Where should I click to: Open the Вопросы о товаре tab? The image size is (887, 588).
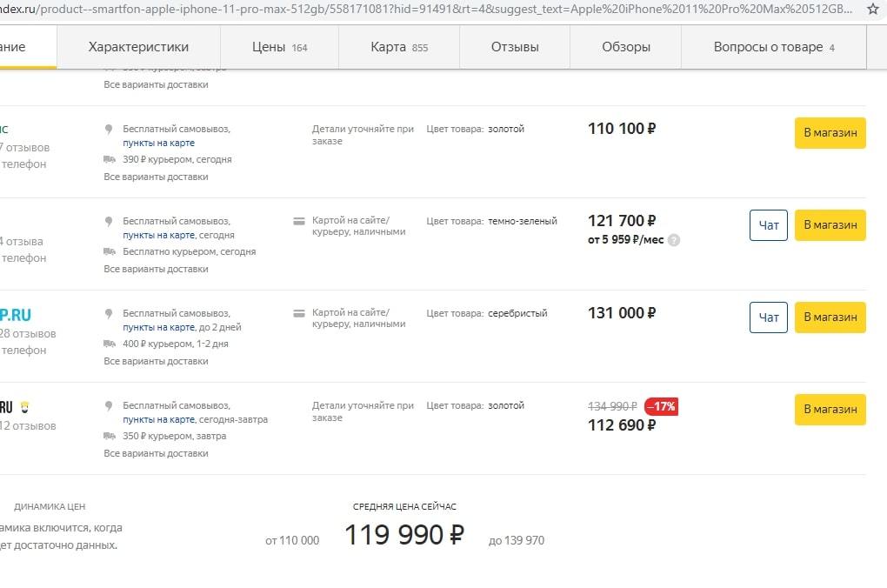pos(774,47)
